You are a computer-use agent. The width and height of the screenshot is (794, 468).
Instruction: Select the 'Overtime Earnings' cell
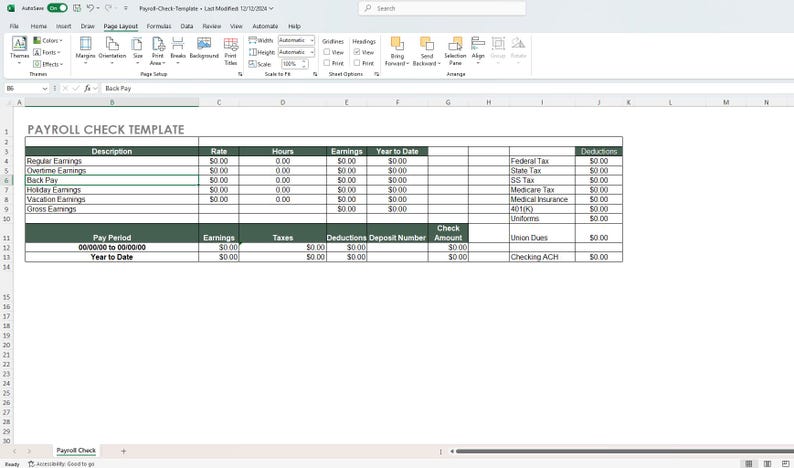pos(112,171)
